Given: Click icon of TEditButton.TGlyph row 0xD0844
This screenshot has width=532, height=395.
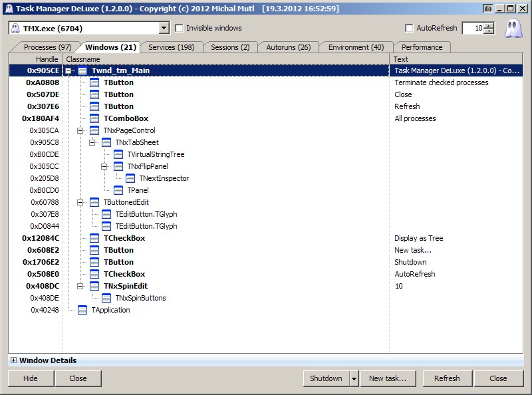Looking at the screenshot, I should 106,226.
